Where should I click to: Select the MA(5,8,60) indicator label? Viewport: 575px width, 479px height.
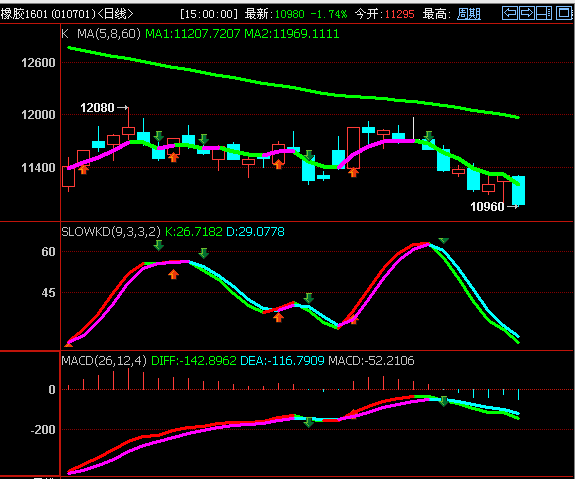click(x=109, y=34)
